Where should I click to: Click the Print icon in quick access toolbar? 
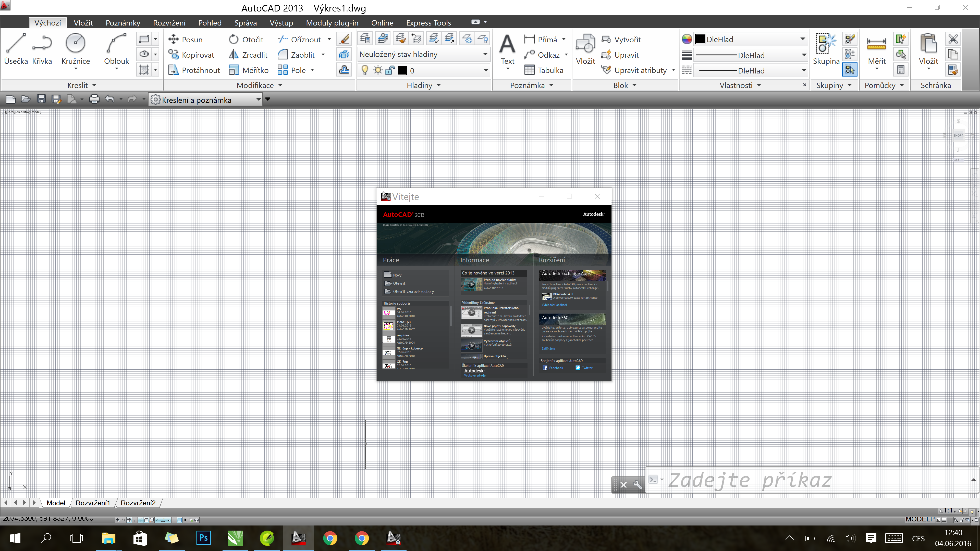(94, 99)
